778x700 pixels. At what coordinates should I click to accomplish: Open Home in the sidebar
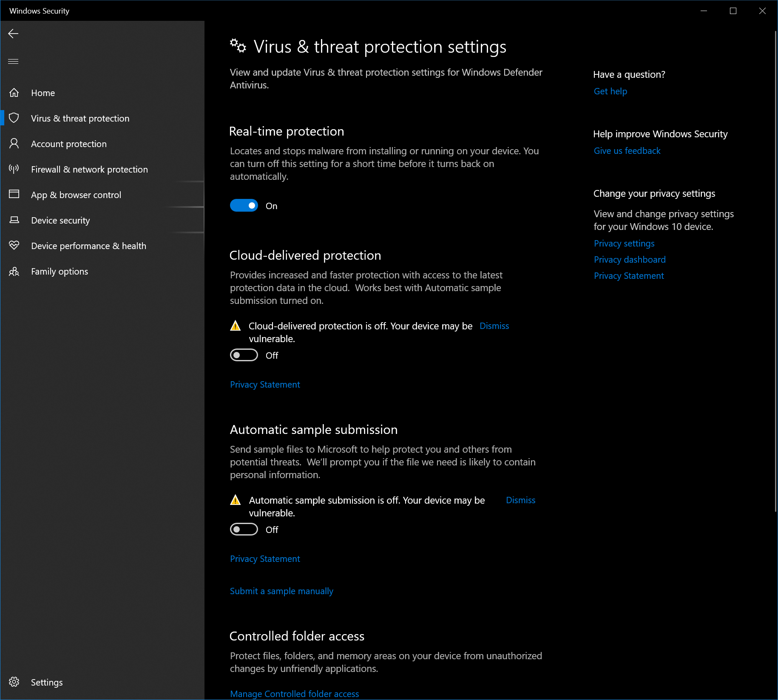tap(102, 93)
